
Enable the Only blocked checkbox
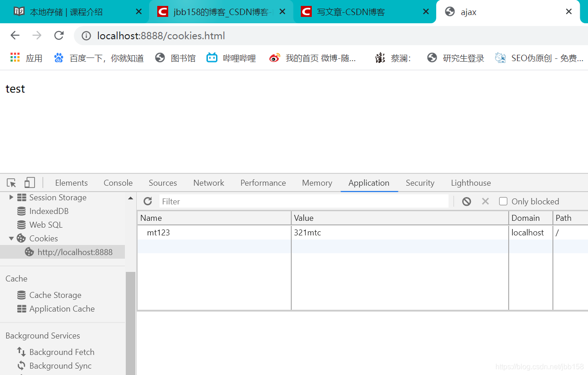(503, 201)
